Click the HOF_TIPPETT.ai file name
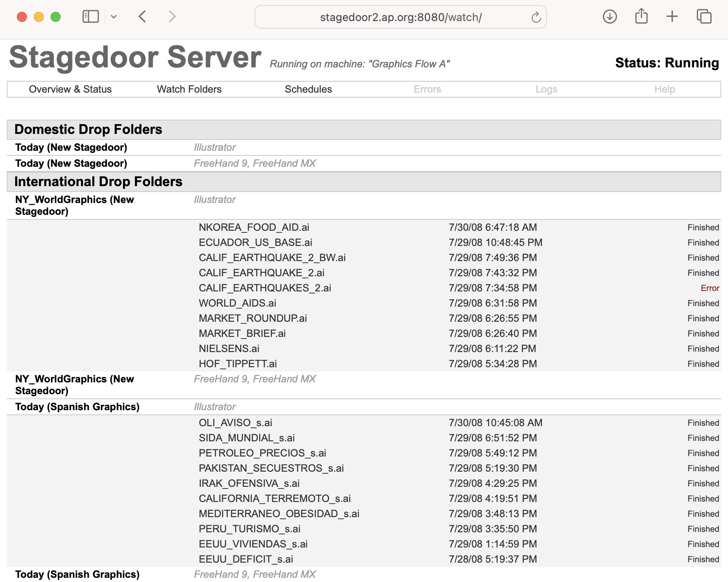Viewport: 728px width, 582px height. 238,364
